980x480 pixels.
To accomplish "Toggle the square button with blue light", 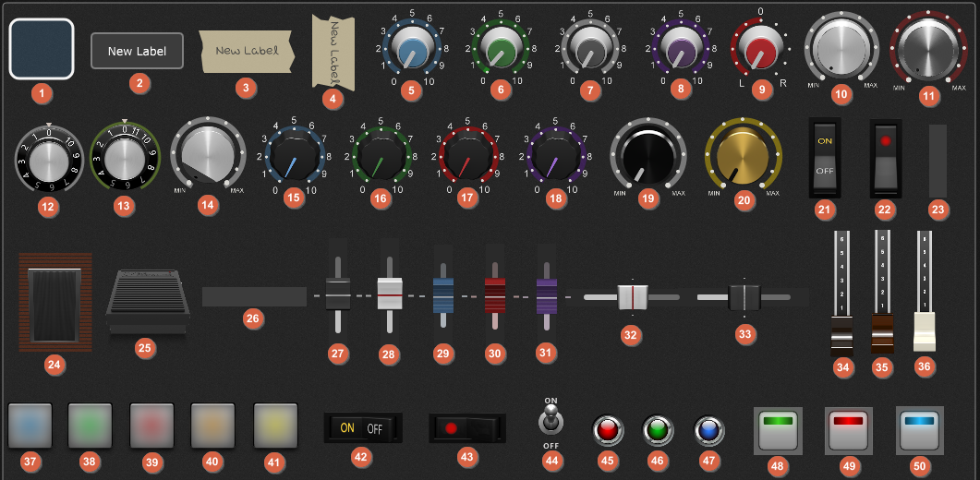I will [919, 430].
